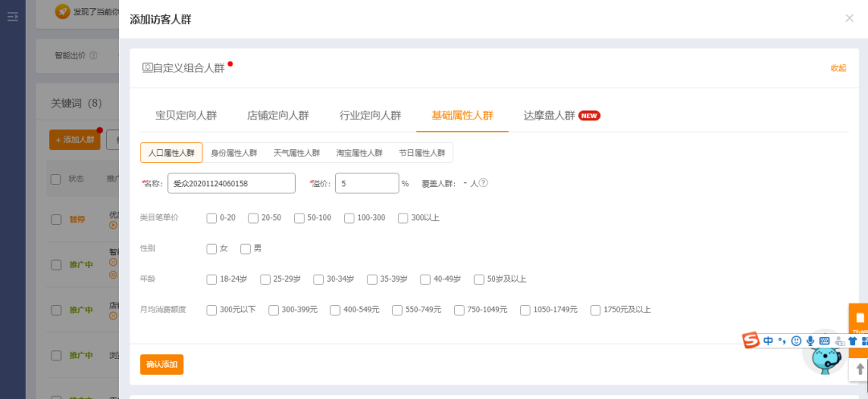Check the 18-24岁 age checkbox
The width and height of the screenshot is (868, 399).
coord(211,279)
